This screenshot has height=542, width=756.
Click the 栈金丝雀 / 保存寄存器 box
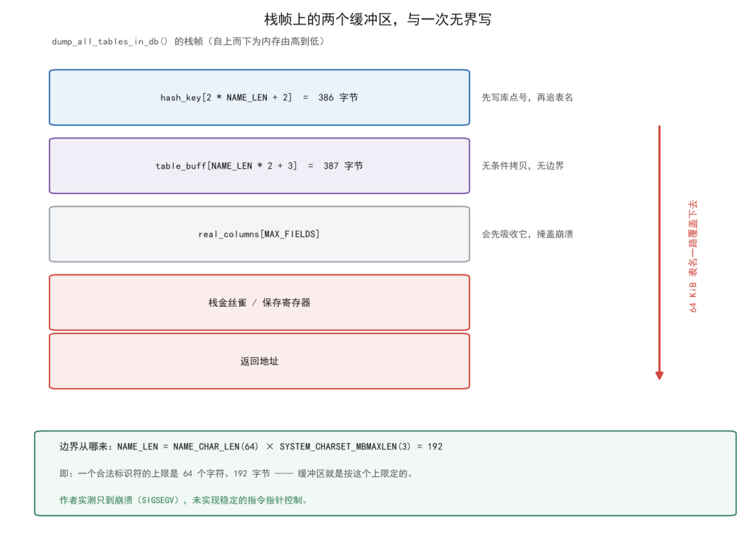[x=260, y=303]
